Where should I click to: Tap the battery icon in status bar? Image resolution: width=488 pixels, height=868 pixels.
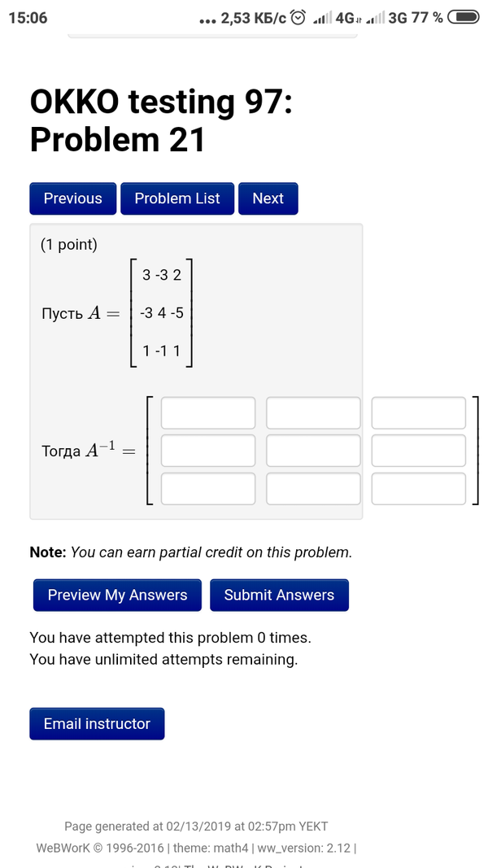tap(463, 18)
